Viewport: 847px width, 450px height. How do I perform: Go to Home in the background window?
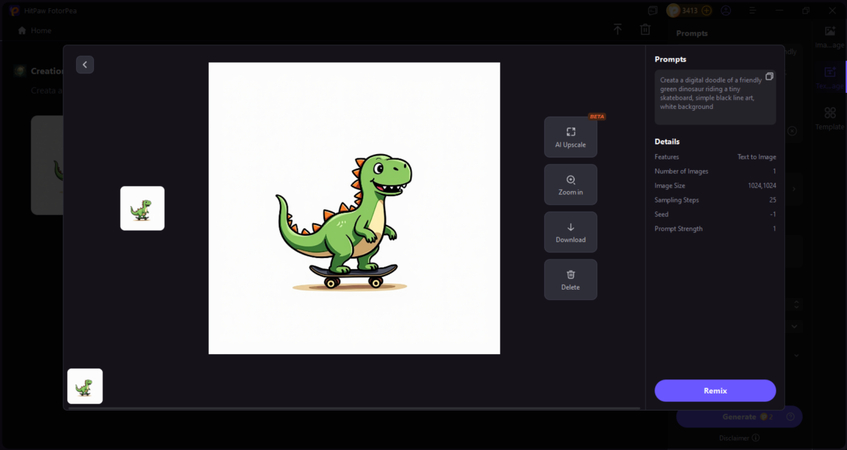click(x=35, y=31)
